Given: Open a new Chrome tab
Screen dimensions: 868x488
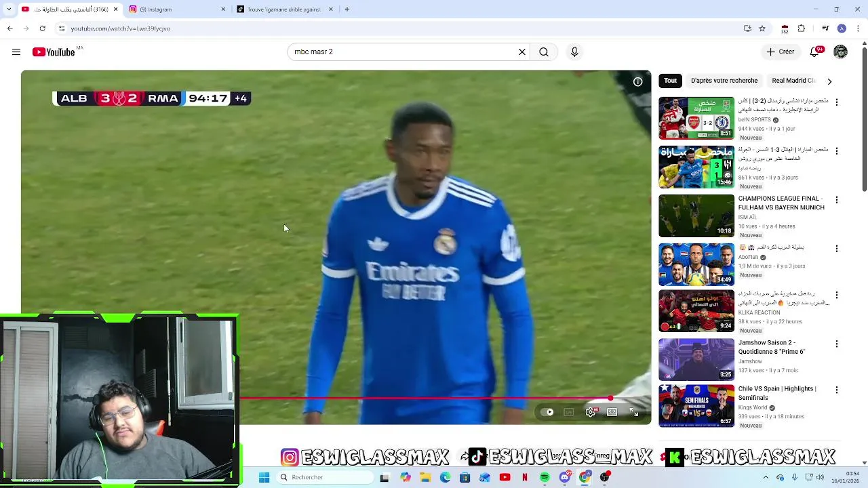Looking at the screenshot, I should click(x=347, y=9).
